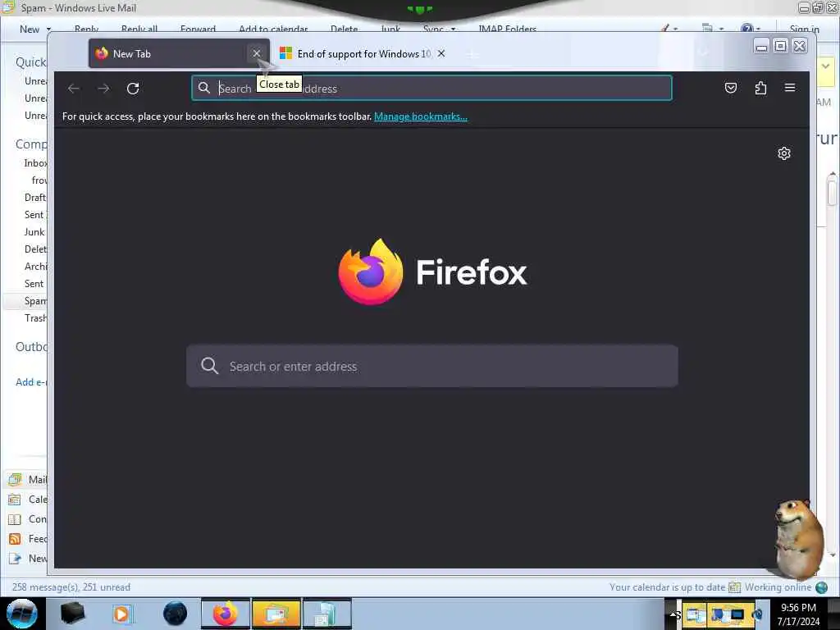Open the Save to Pocket icon
The height and width of the screenshot is (630, 840).
(731, 88)
